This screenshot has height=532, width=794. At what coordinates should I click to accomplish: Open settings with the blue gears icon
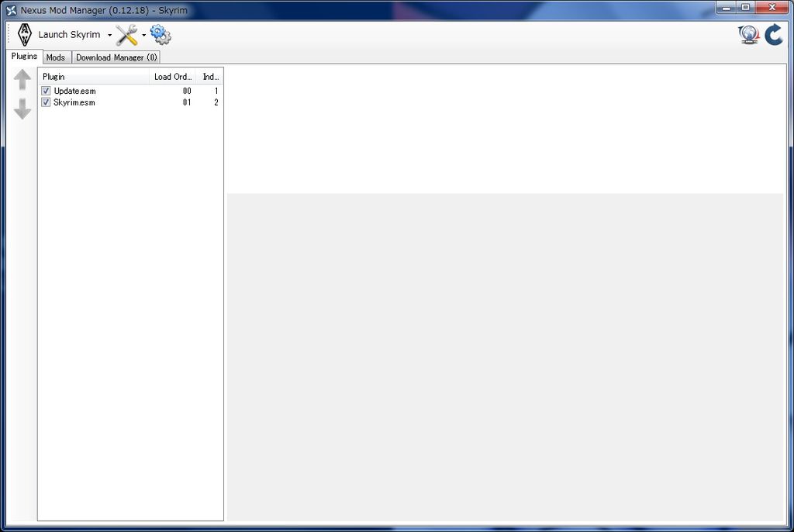tap(161, 34)
